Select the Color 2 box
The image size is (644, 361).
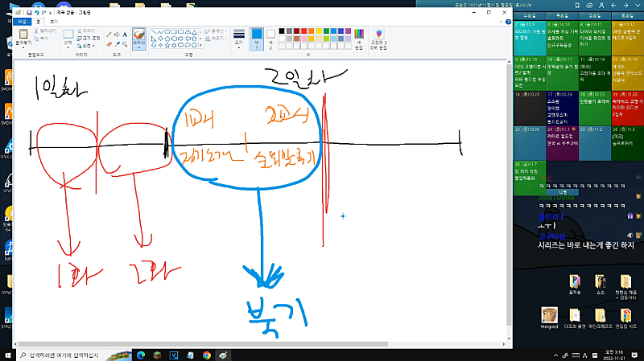click(270, 39)
